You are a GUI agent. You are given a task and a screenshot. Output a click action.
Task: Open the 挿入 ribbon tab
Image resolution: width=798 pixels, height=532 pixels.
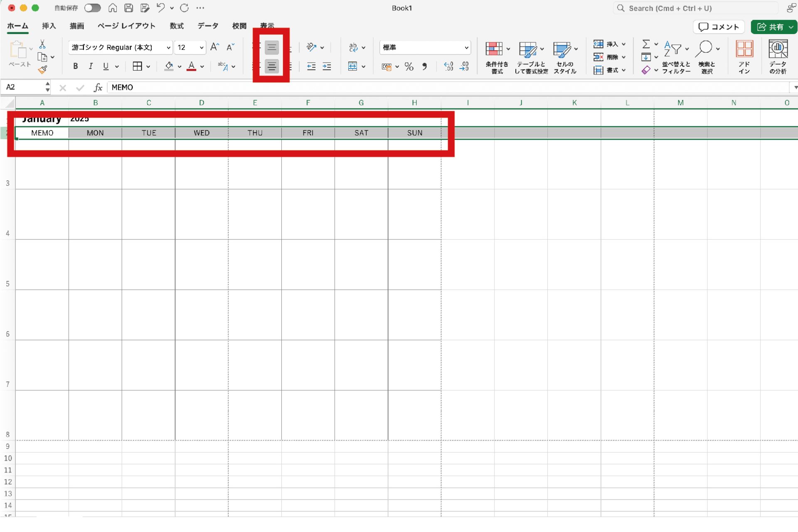click(49, 26)
